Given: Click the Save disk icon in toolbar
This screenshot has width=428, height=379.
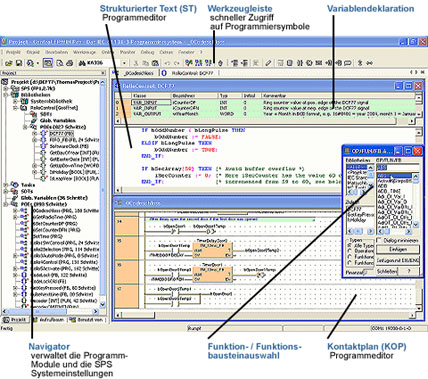Looking at the screenshot, I should (19, 63).
